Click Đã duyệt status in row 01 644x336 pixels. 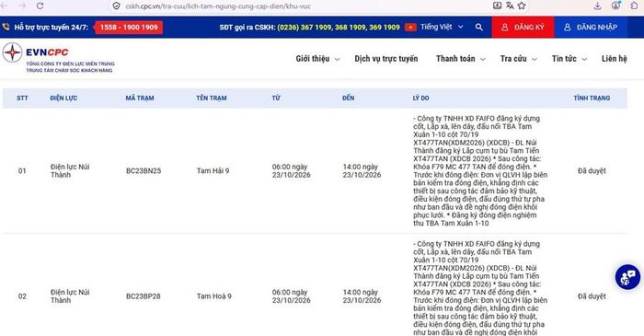click(x=592, y=171)
